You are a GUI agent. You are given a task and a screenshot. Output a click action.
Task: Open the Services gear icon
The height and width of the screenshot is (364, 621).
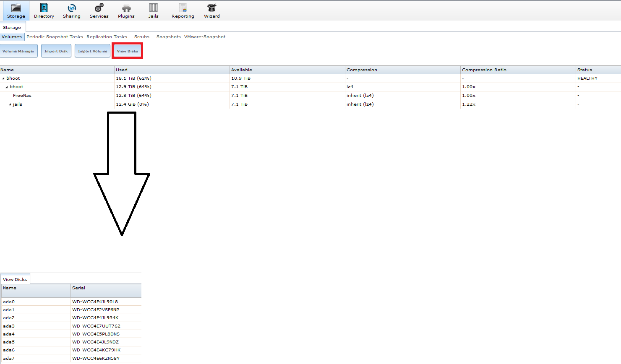pyautogui.click(x=99, y=8)
